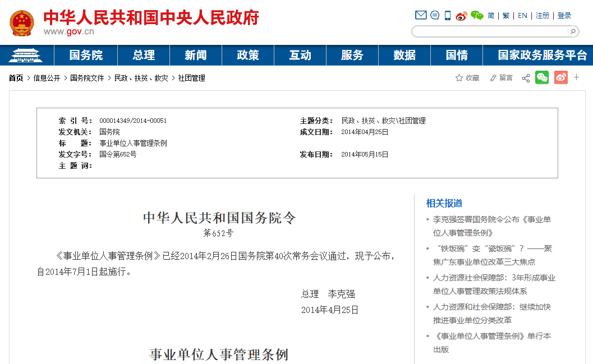This screenshot has width=593, height=364.
Task: Click the mobile phone icon in header
Action: (x=448, y=15)
